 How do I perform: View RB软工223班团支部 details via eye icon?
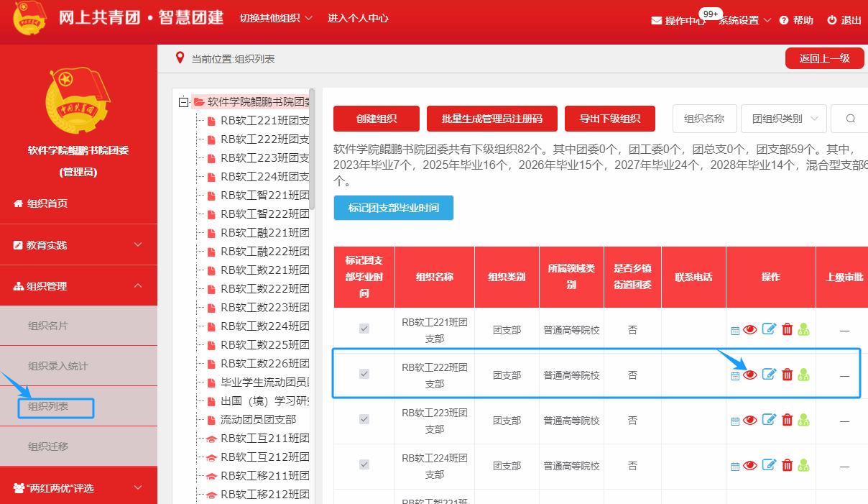click(750, 420)
